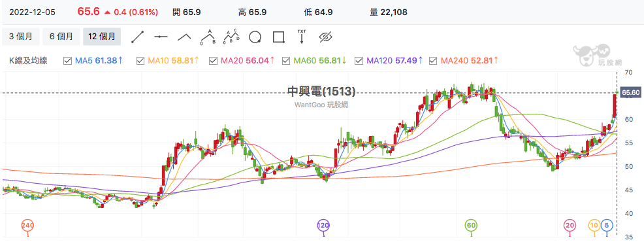Click the change value 0.4 (0.61%)
This screenshot has width=644, height=242.
136,12
